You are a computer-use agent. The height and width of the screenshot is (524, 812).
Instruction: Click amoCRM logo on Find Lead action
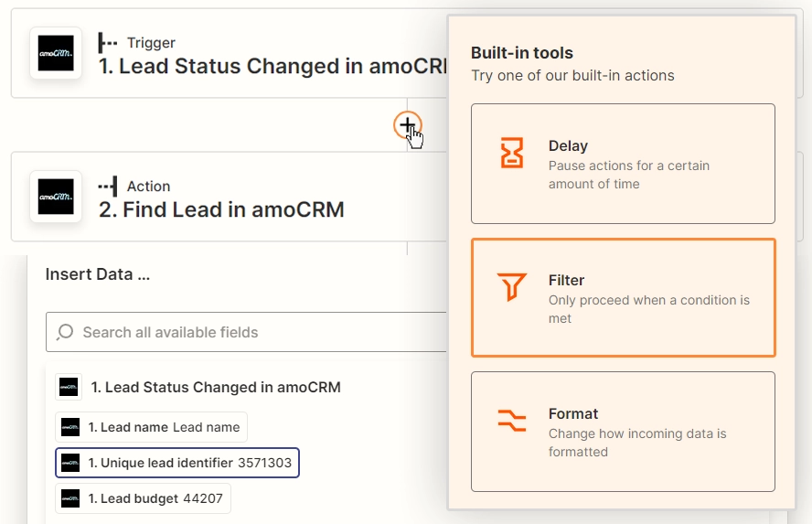(x=56, y=197)
